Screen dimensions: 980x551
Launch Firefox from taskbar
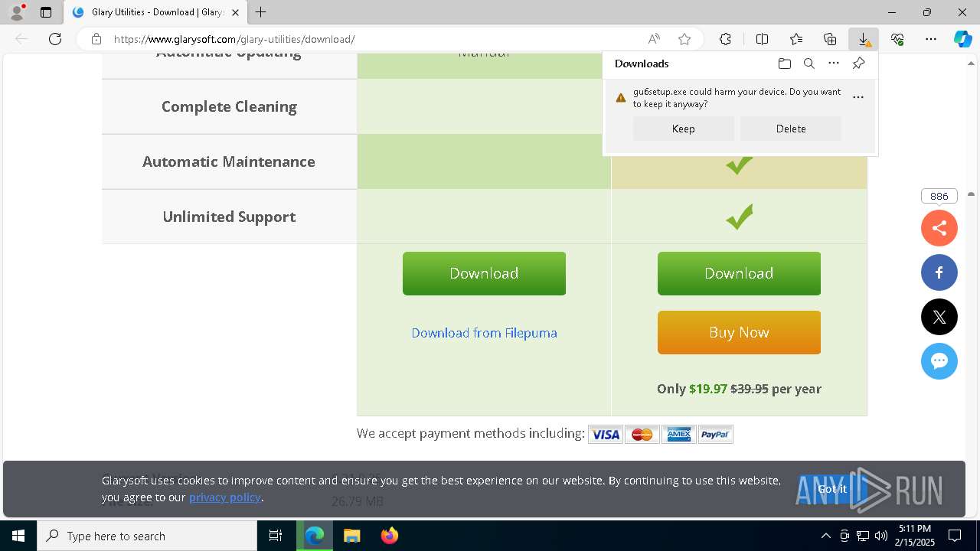(389, 536)
